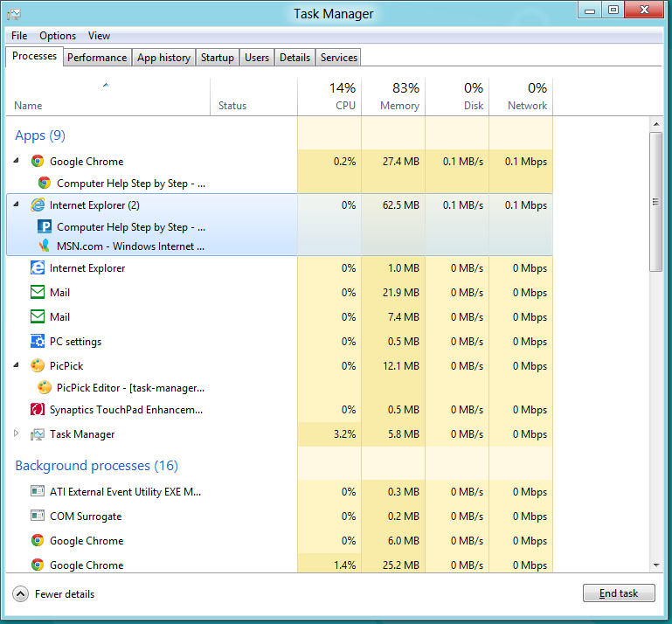Sort by the Status column header
Screen dimensions: 672x624
tap(253, 97)
